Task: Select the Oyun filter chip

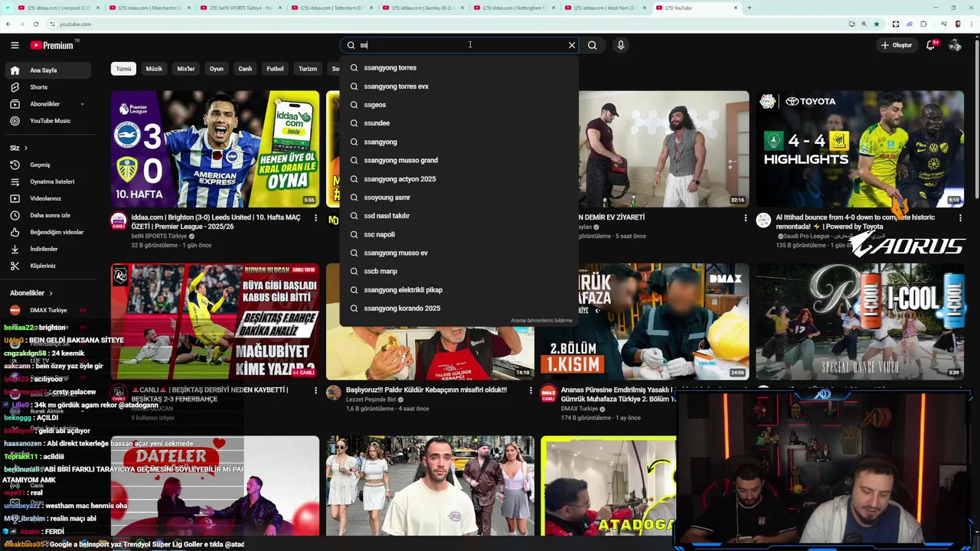Action: [x=217, y=69]
